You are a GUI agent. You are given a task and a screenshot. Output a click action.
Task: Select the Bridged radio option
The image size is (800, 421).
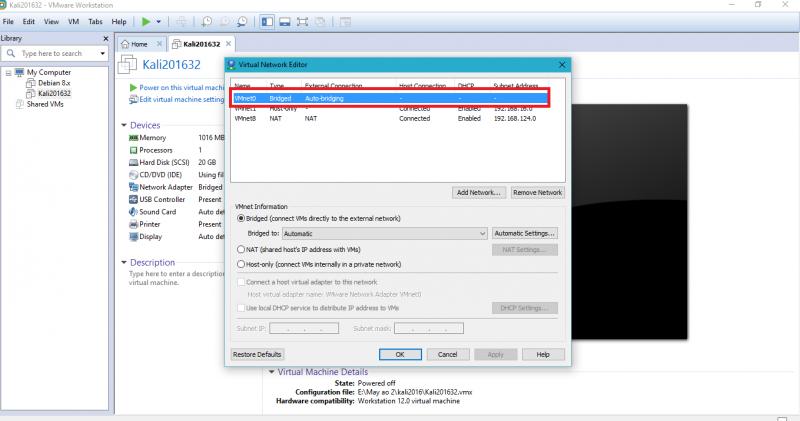[x=241, y=218]
